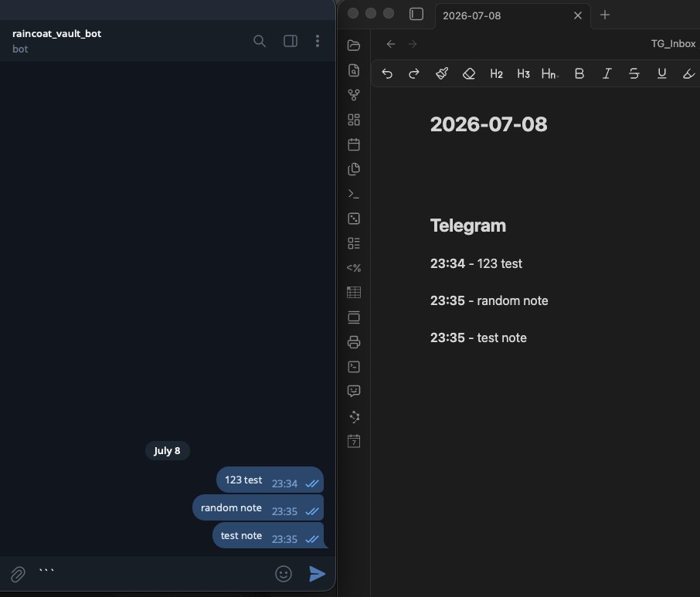Click the line '23:35 - test note'
Image resolution: width=700 pixels, height=597 pixels.
[x=478, y=338]
